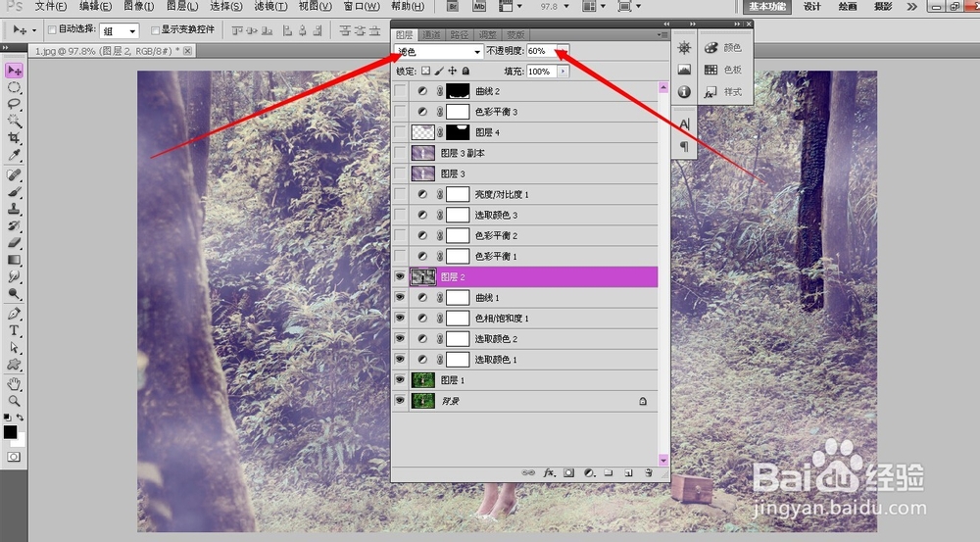Screen dimensions: 980x542
Task: Switch to the 路径 tab
Action: coord(460,35)
